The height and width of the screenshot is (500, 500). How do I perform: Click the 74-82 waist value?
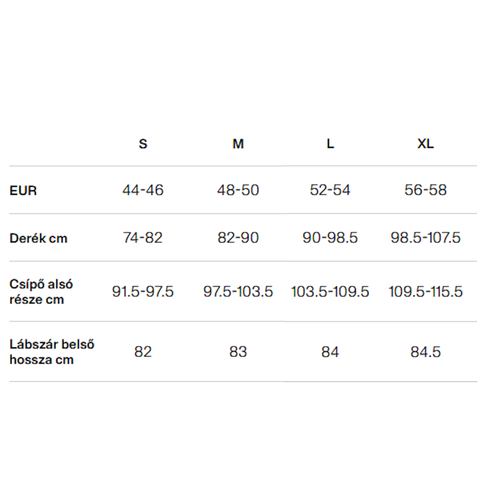click(x=143, y=238)
